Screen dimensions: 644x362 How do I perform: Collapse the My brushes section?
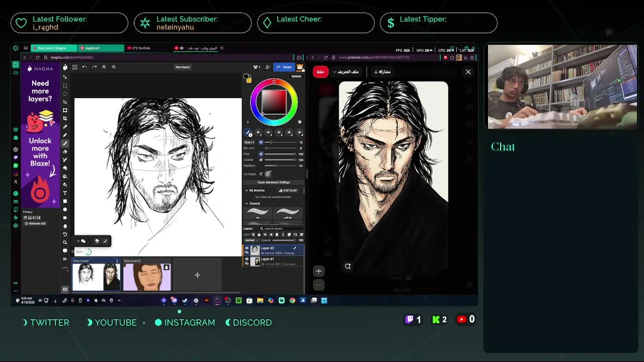[247, 190]
